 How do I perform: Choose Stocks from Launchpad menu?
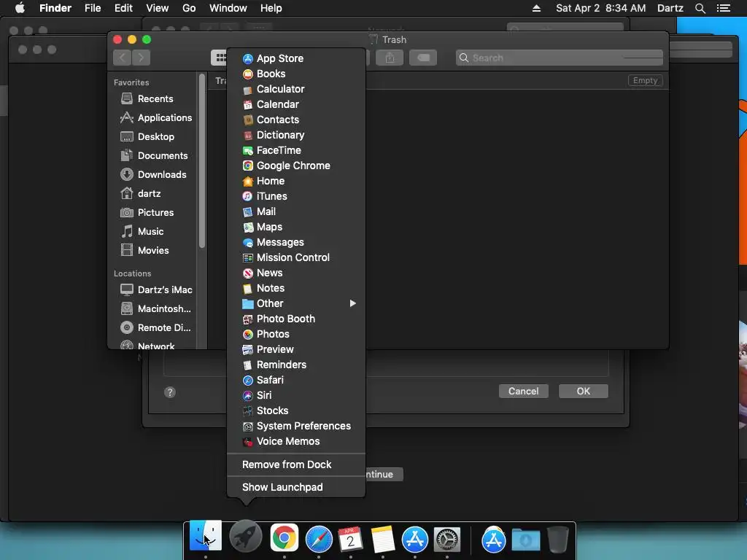pos(296,411)
